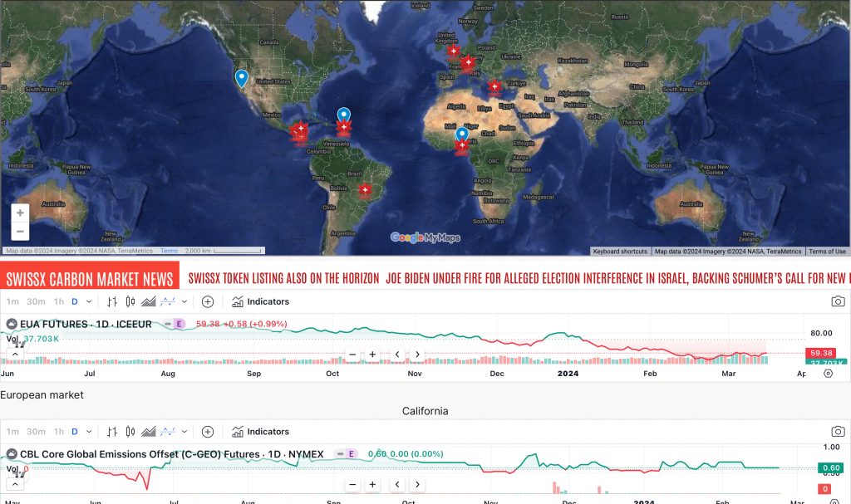Select the red marker in Brazil
Screen dimensions: 851x504
[365, 190]
